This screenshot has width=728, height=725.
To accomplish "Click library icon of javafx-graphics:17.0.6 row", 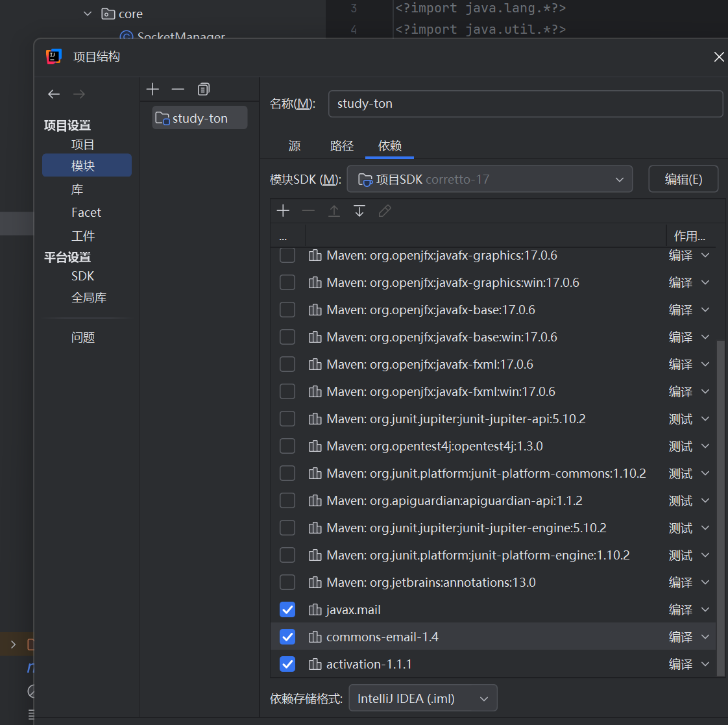I will tap(315, 256).
